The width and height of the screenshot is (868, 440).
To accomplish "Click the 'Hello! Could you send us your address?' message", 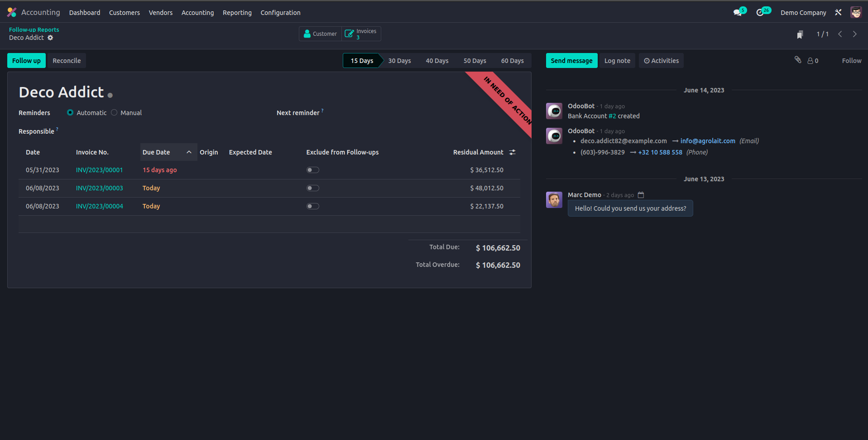I will coord(630,208).
